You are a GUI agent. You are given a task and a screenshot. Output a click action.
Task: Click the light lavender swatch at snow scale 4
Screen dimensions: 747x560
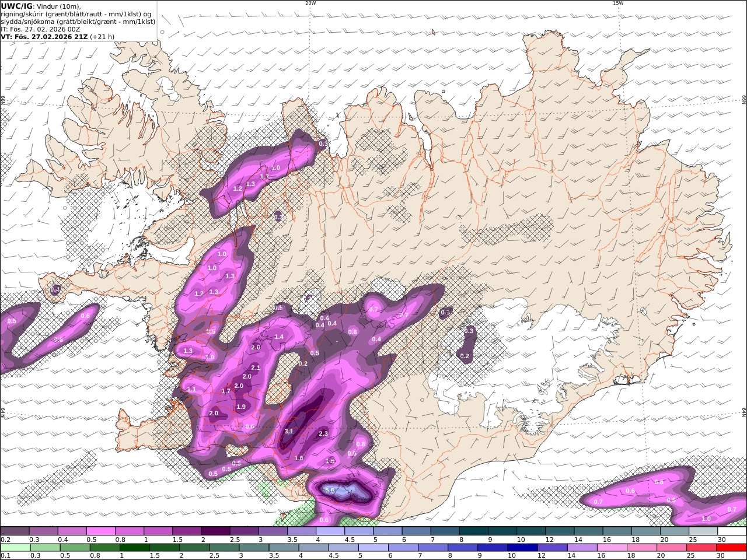point(330,531)
